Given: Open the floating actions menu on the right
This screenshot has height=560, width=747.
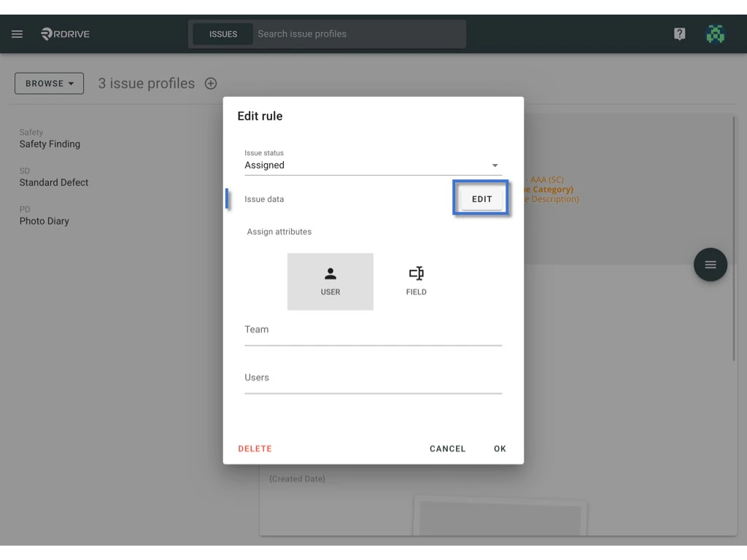Looking at the screenshot, I should click(x=710, y=265).
